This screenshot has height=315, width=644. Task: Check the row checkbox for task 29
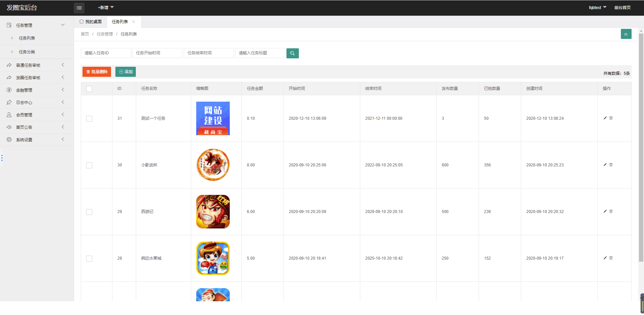coord(89,212)
